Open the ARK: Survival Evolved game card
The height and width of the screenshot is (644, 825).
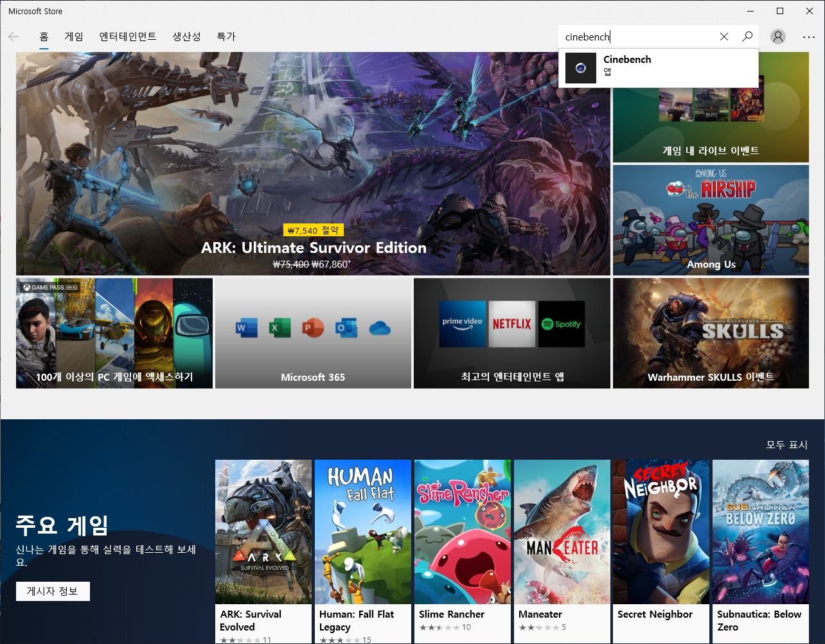[263, 552]
